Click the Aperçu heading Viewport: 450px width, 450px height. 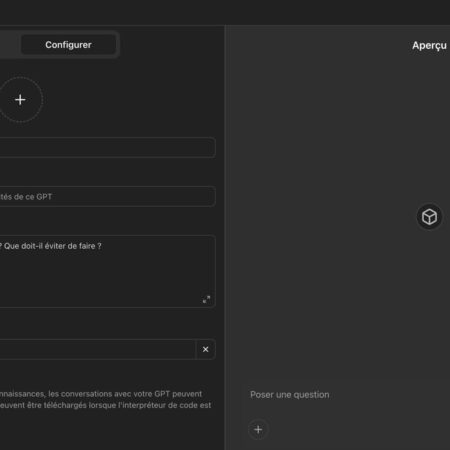click(429, 45)
